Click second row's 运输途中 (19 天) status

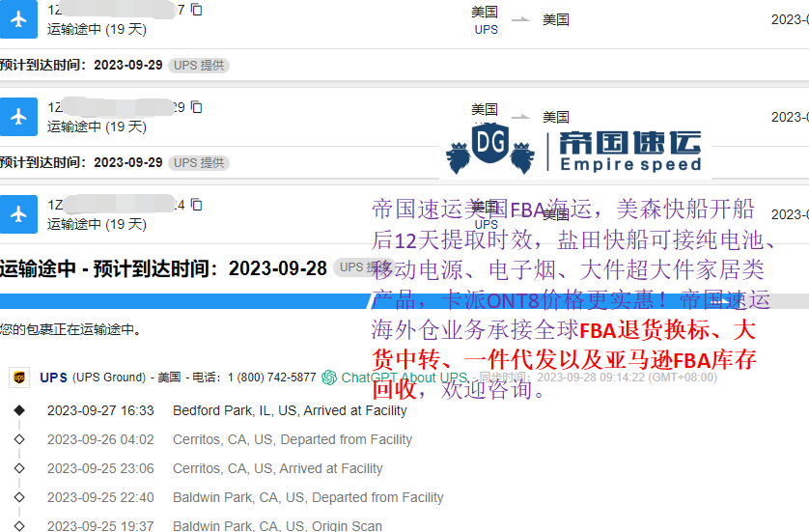(97, 126)
